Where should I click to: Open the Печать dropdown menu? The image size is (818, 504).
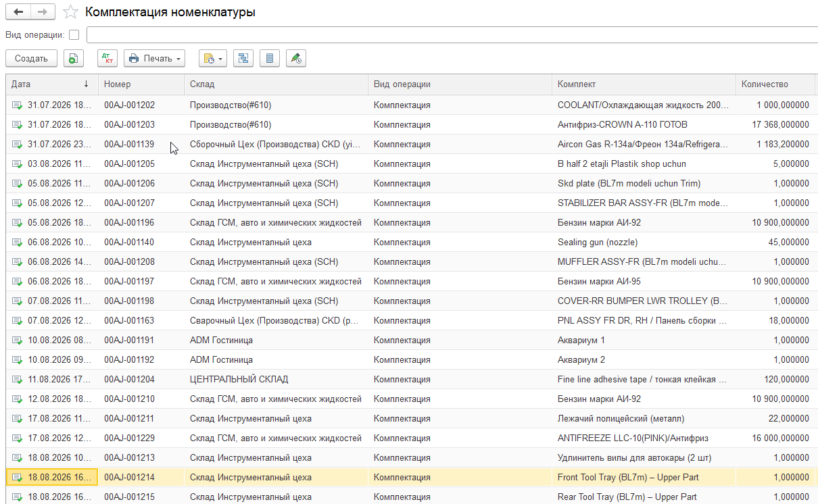click(154, 59)
